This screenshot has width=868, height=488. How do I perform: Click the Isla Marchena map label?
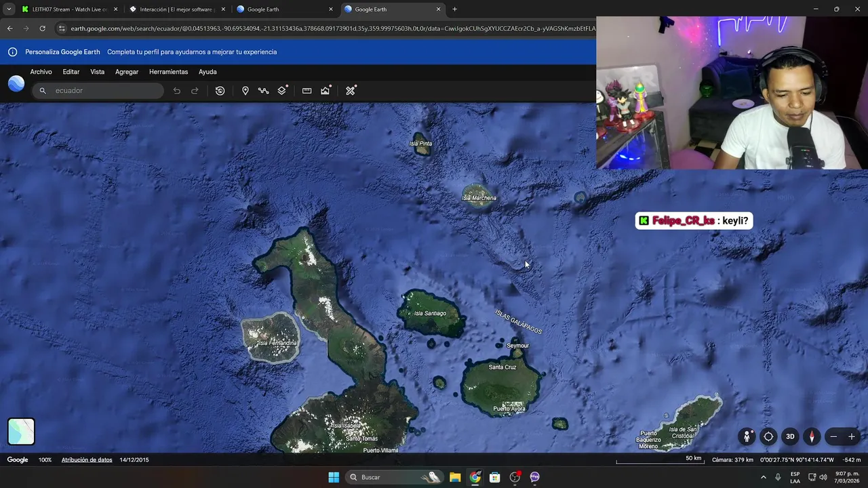click(479, 198)
